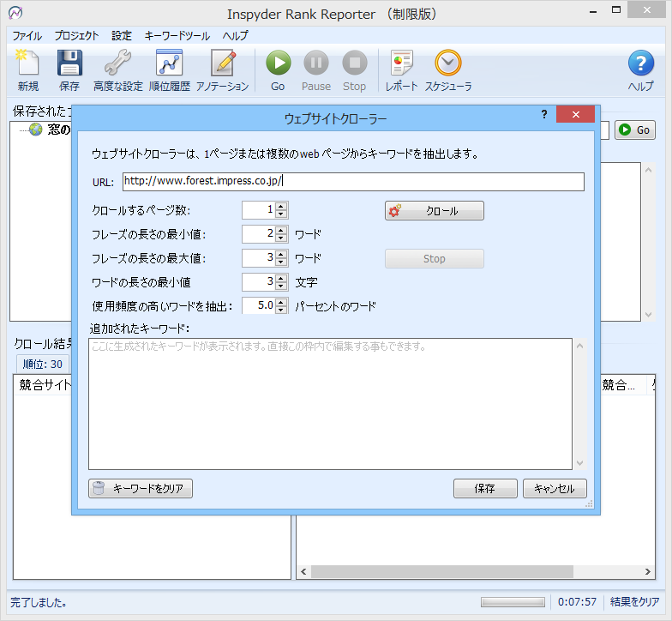This screenshot has width=672, height=621.
Task: Increase フレーズの長さの最大値 spinner
Action: [281, 254]
